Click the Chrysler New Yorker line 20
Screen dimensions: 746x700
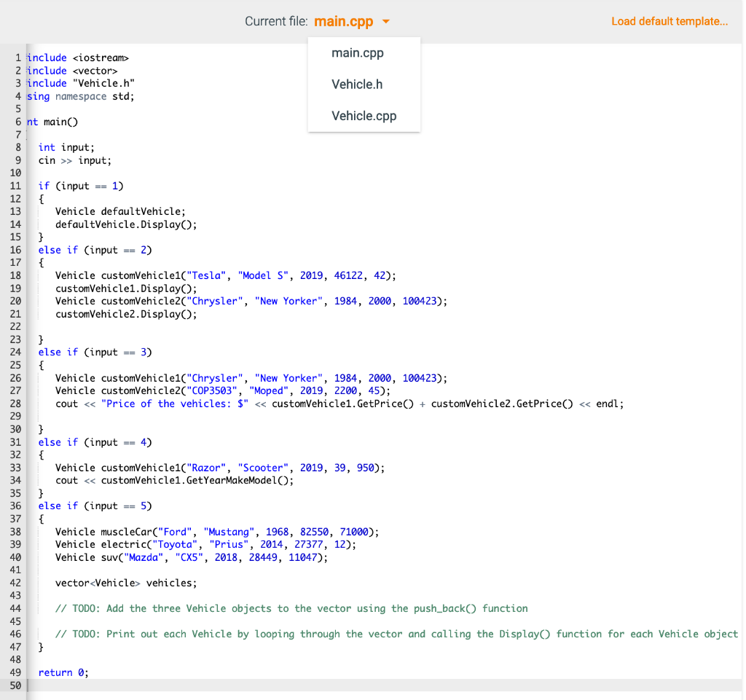251,301
